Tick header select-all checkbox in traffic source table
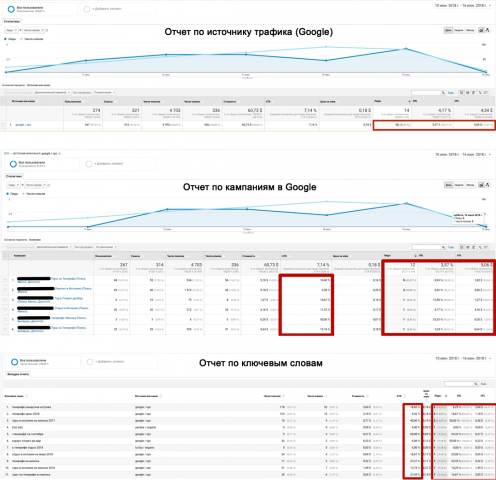496x480 pixels. coord(3,101)
